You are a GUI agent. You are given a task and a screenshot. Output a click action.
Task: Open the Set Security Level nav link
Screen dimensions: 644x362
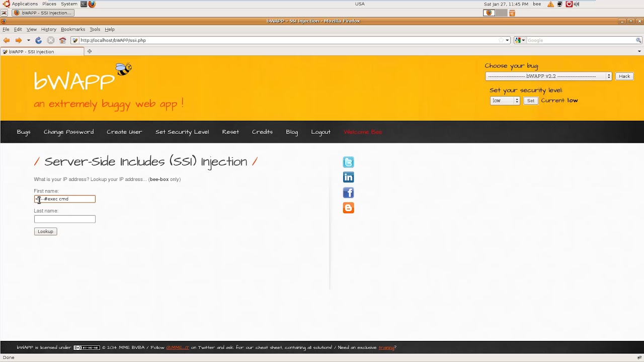182,132
